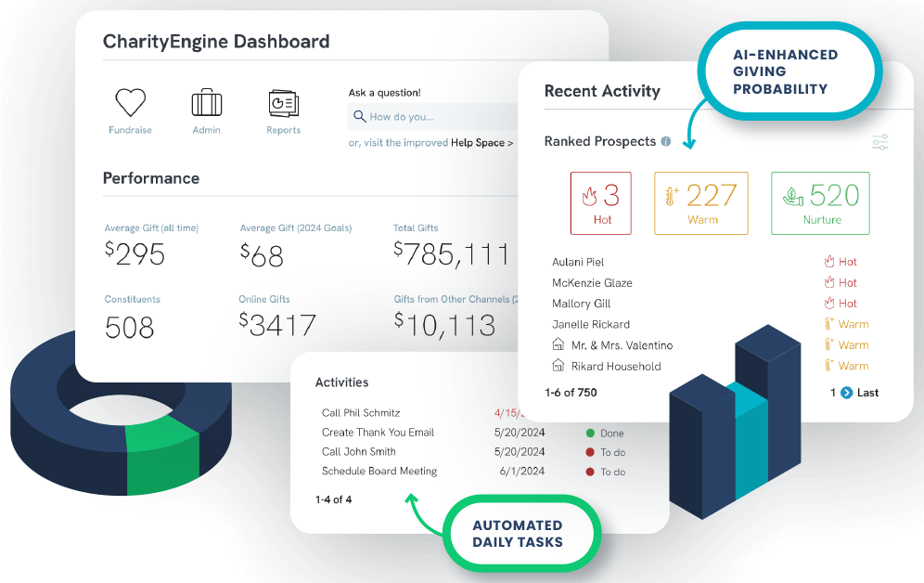Screen dimensions: 924x583
Task: Click the Warm thermometer icon beside Janelle Rickard
Action: (829, 324)
